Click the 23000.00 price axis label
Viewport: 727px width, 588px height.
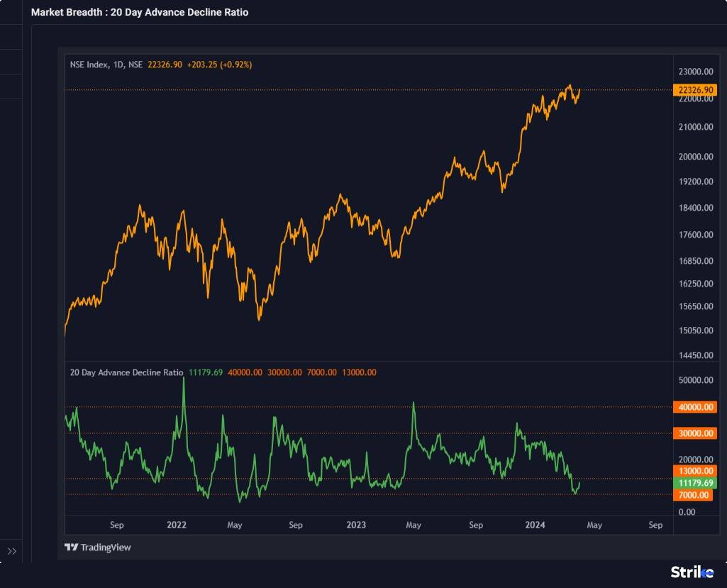point(696,72)
